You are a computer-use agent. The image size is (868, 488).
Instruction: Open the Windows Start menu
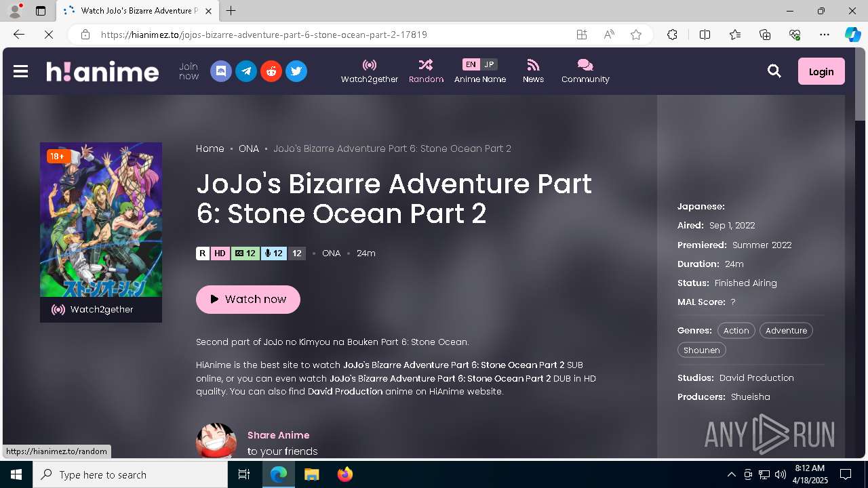click(16, 474)
